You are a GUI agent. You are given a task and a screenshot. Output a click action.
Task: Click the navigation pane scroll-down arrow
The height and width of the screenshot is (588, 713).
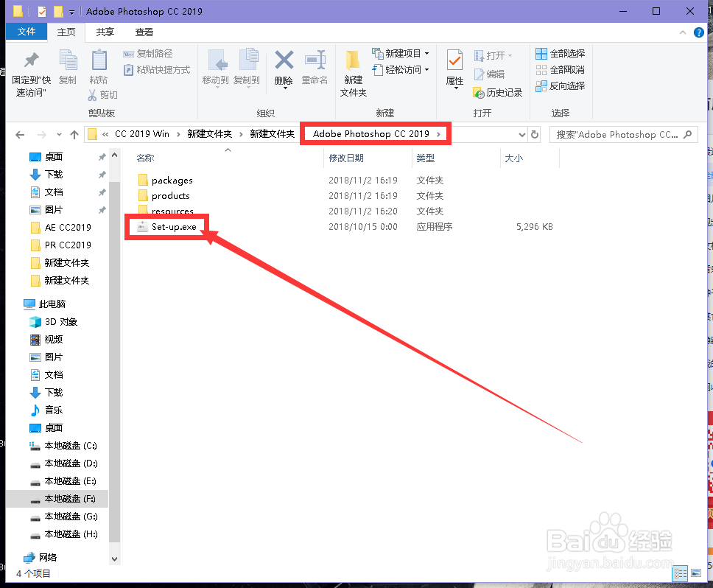[x=115, y=559]
